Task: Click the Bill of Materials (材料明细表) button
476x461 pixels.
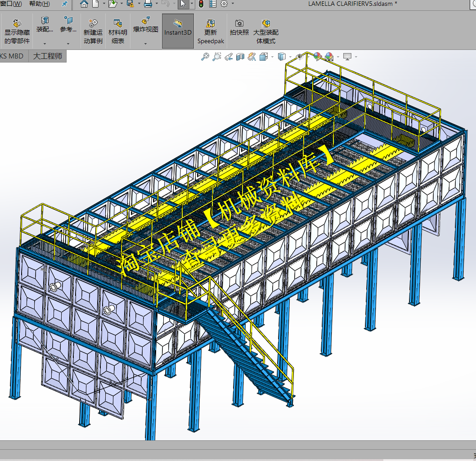Action: (x=118, y=31)
